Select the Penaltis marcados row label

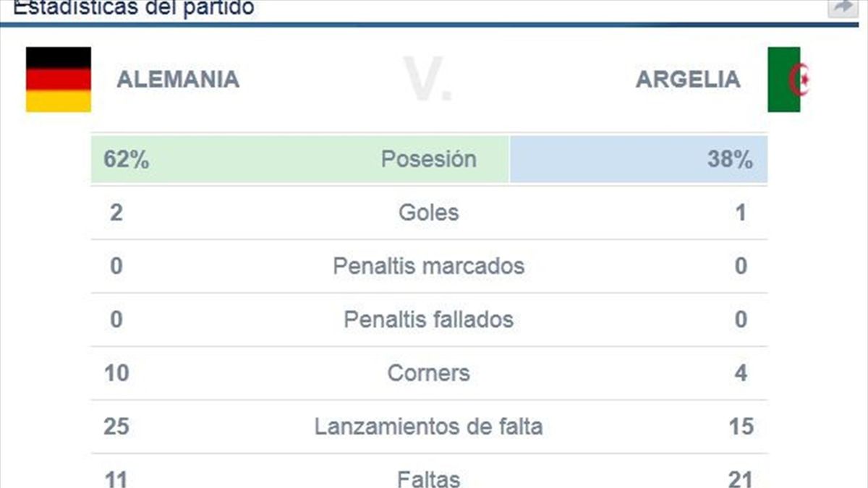428,266
